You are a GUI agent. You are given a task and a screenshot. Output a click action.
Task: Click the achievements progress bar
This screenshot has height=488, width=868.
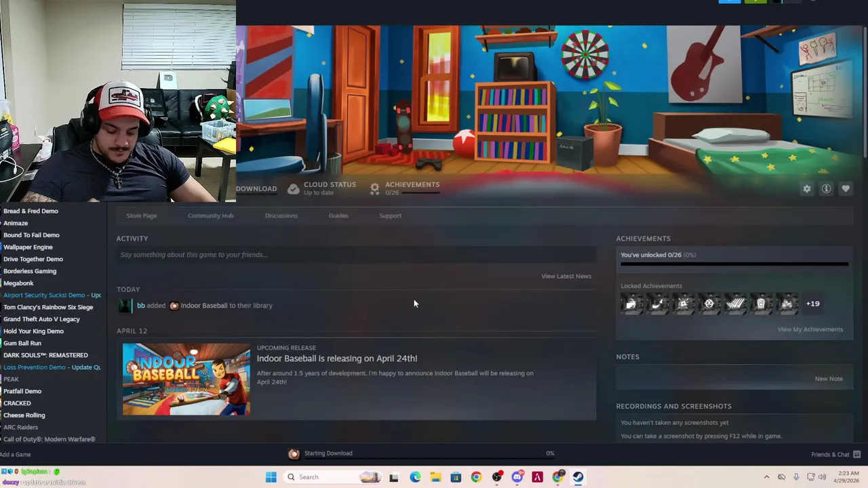click(x=734, y=264)
